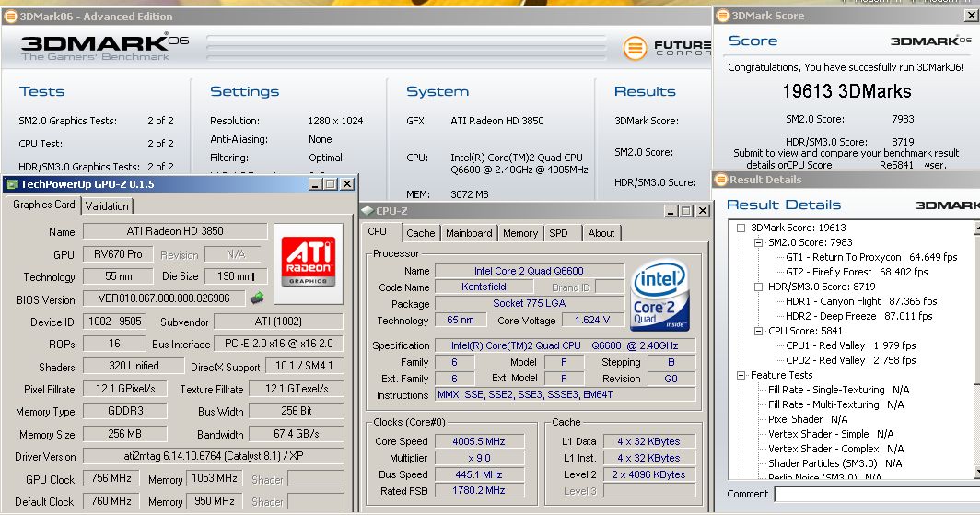
Task: Select Fill Rate - Multi-Texturing row
Action: pyautogui.click(x=835, y=405)
